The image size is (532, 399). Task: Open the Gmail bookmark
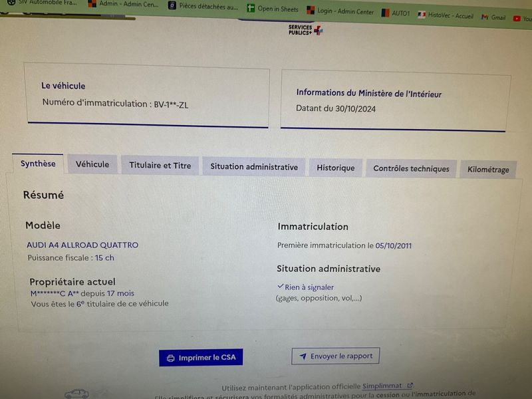493,17
